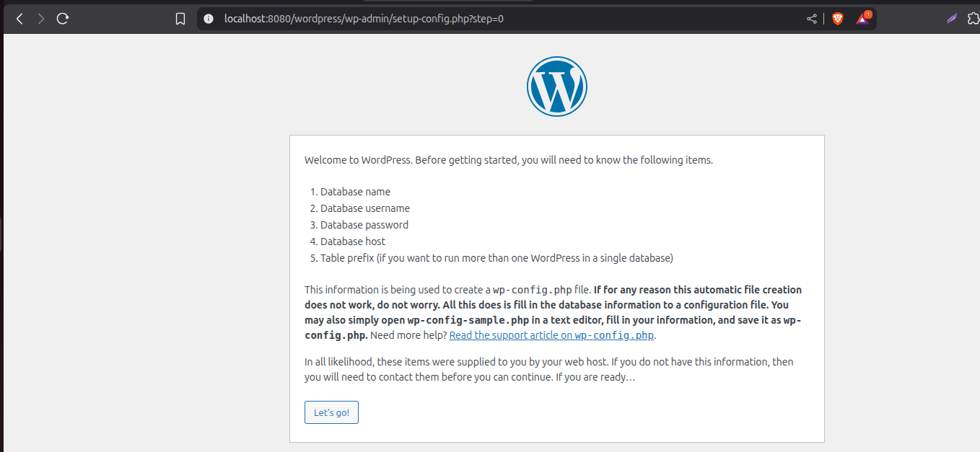The image size is (980, 452).
Task: Click the forward navigation arrow
Action: [x=40, y=19]
